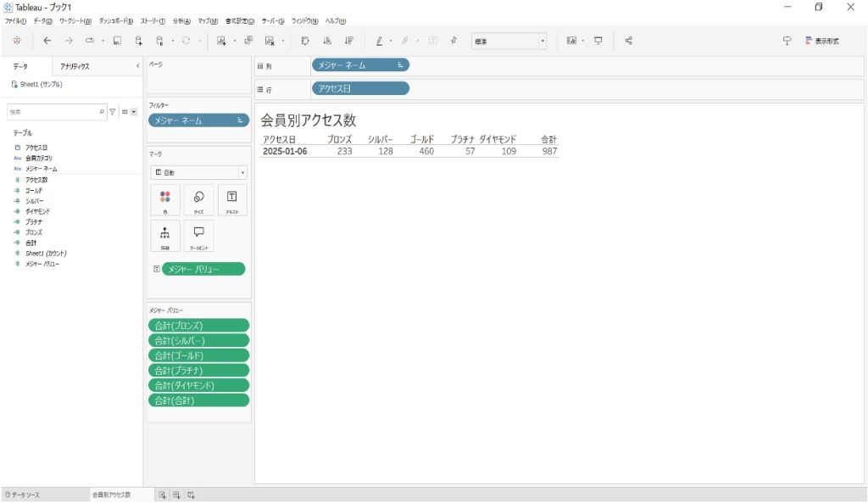Viewport: 868px width, 503px height.
Task: Open the サイズ (size) marks card
Action: 198,200
